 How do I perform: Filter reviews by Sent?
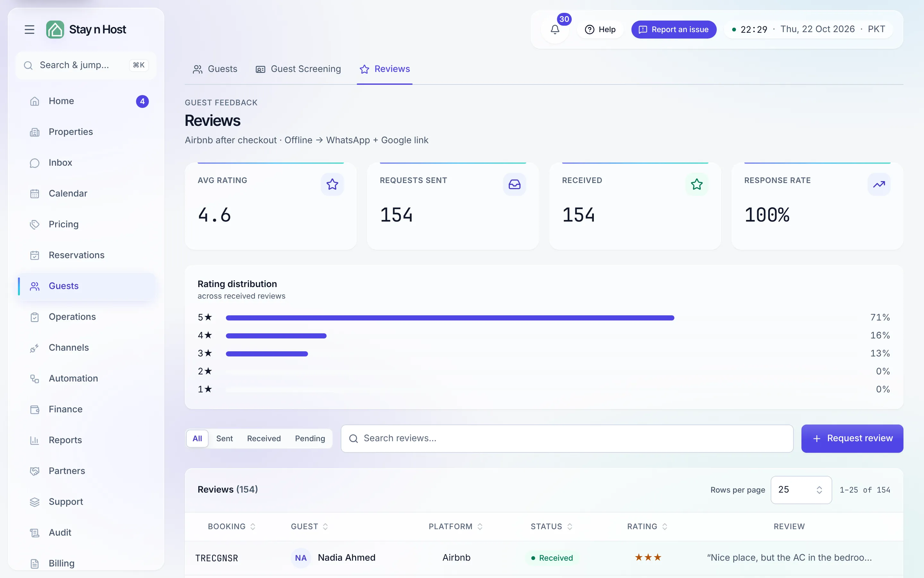(x=225, y=438)
